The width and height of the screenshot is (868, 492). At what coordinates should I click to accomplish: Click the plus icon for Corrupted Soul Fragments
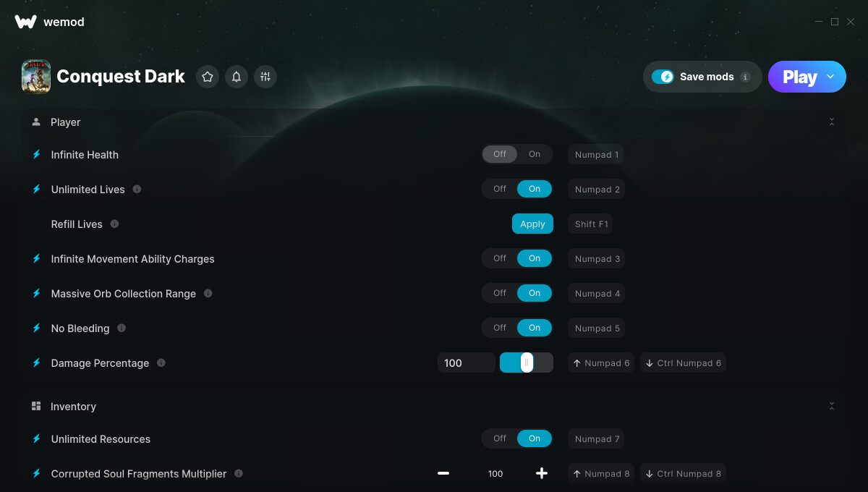[542, 473]
